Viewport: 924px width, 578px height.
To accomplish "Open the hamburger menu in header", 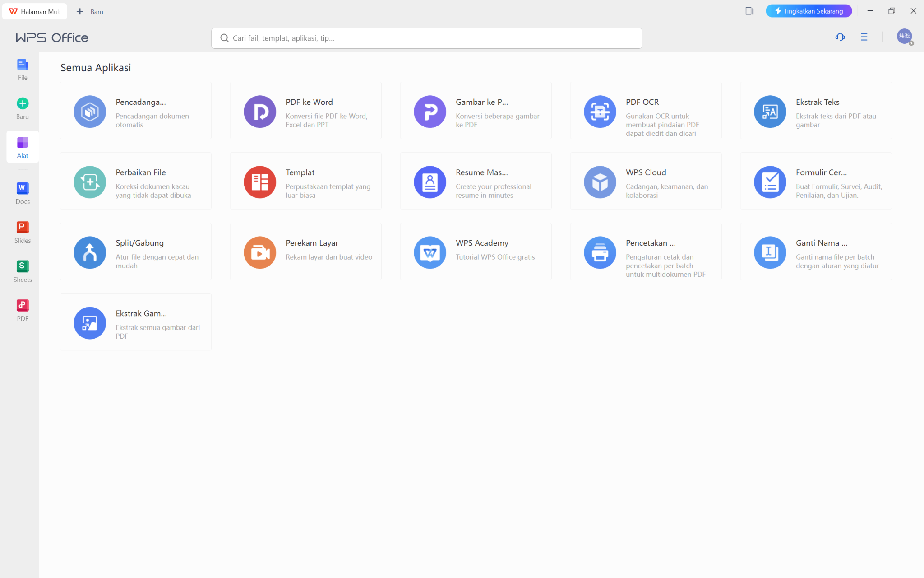I will pos(864,37).
